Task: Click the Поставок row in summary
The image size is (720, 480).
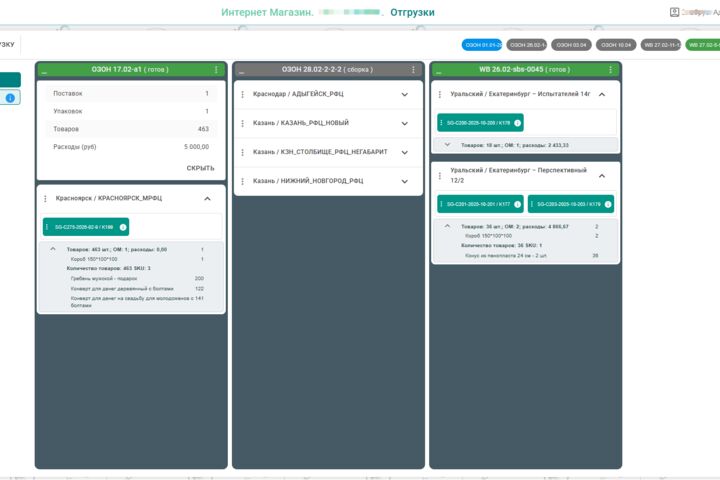Action: [131, 93]
